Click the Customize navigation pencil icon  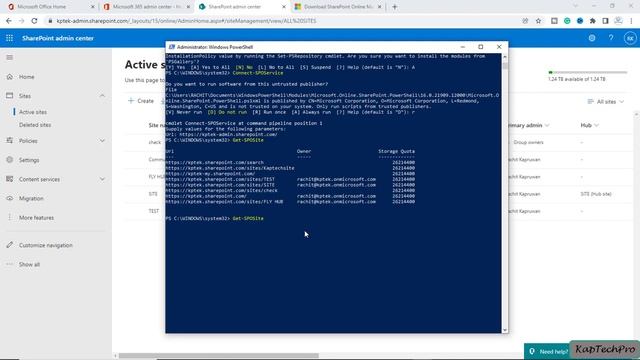coord(10,245)
